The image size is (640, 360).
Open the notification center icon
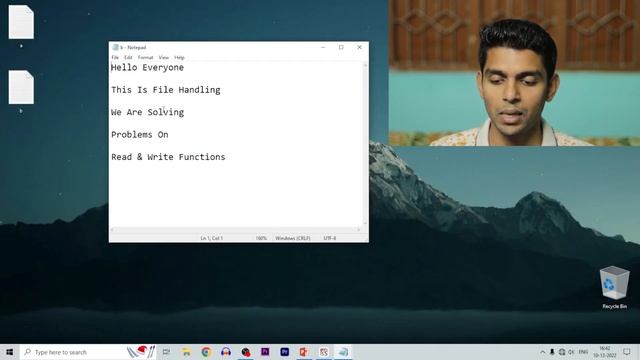click(627, 352)
